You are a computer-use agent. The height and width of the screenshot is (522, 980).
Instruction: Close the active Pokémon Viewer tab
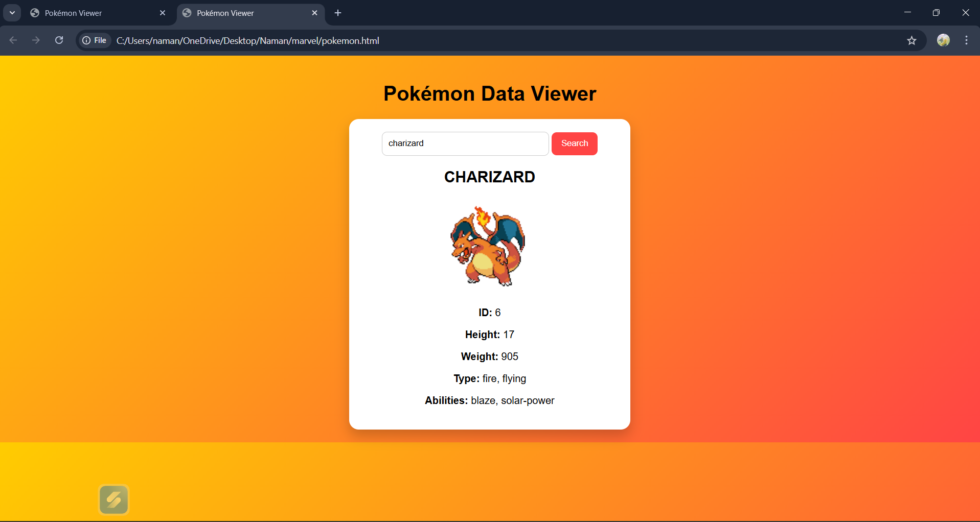[314, 13]
